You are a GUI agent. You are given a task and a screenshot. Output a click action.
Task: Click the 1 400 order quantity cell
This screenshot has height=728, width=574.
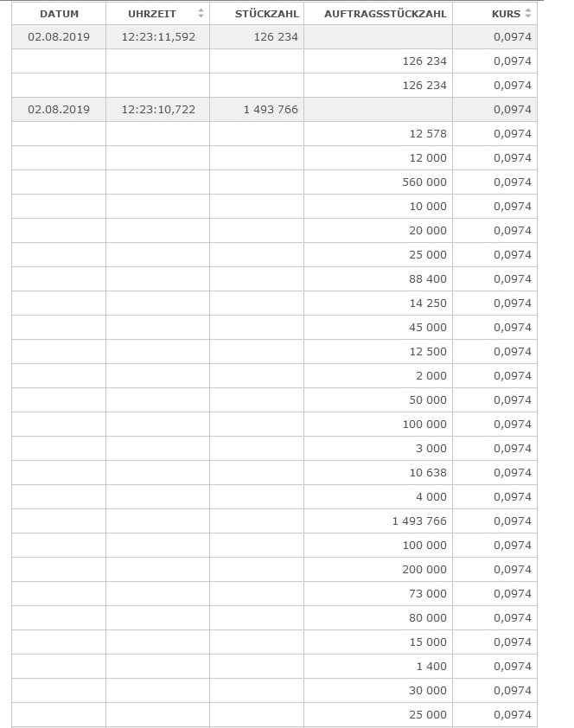[431, 667]
